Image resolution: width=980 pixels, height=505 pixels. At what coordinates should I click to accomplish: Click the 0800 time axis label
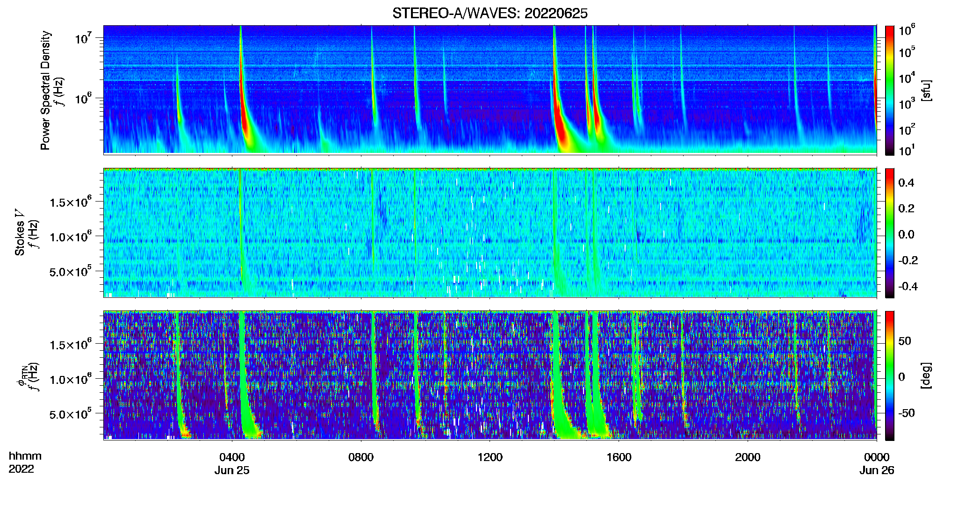(361, 457)
